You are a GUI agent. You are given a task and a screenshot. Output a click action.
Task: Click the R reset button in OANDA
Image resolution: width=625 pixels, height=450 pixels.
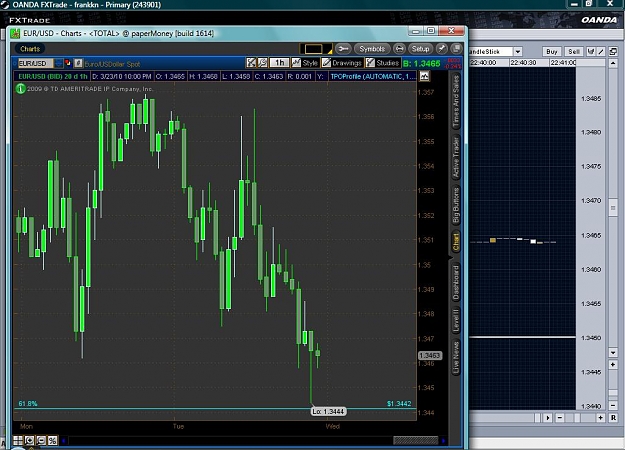tap(613, 418)
